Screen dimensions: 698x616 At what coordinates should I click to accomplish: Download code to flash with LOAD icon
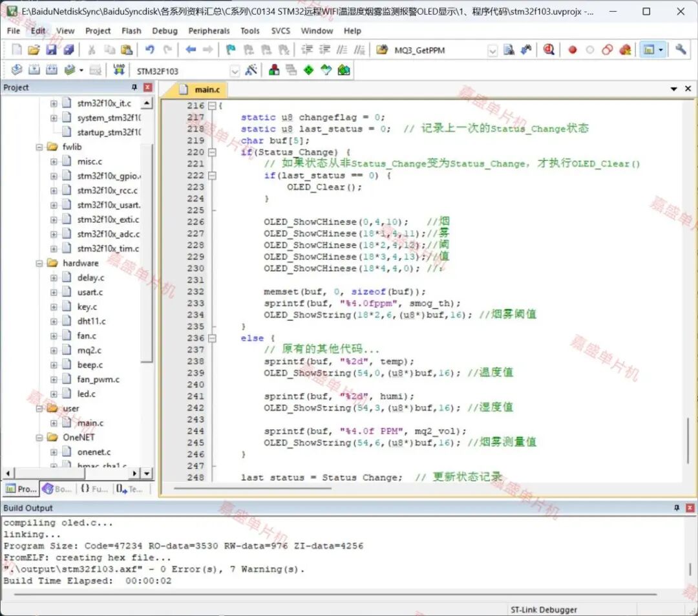tap(119, 70)
